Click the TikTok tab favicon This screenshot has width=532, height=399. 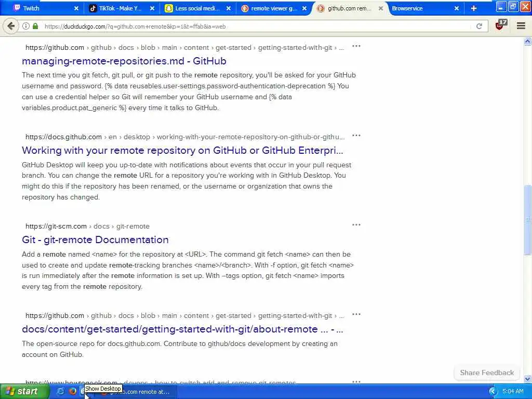pos(92,8)
